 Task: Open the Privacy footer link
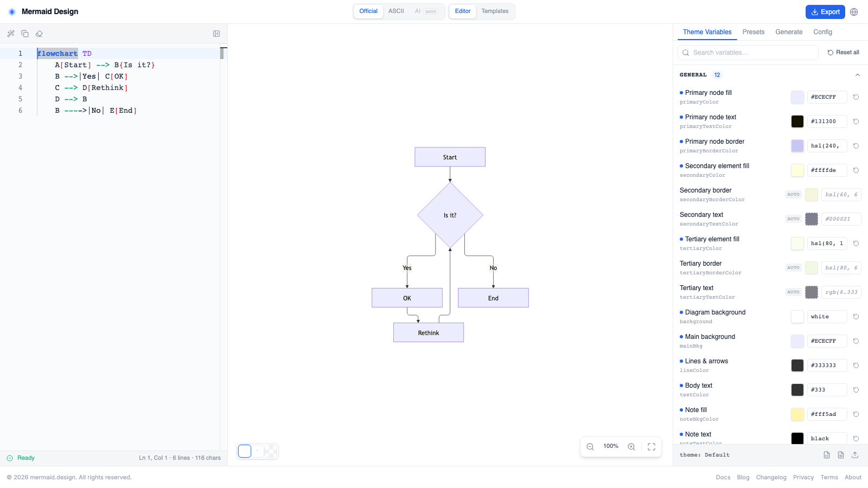(x=803, y=478)
